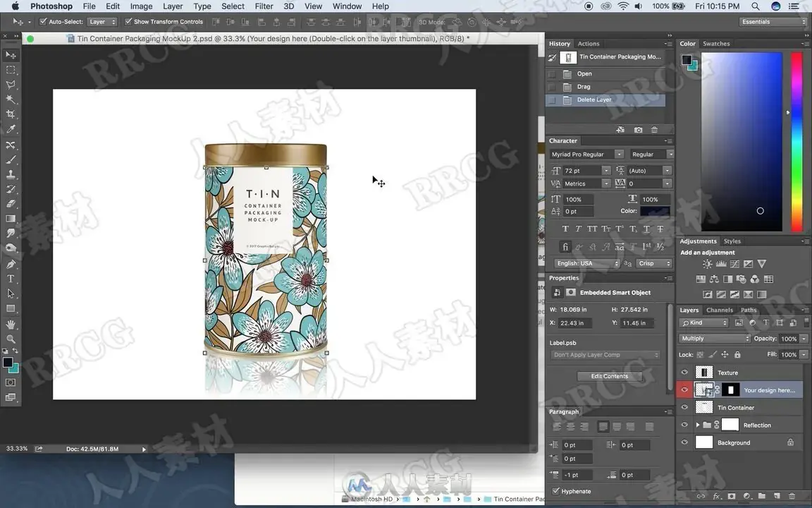Select the Delete Layer history state
This screenshot has width=812, height=508.
[x=605, y=99]
